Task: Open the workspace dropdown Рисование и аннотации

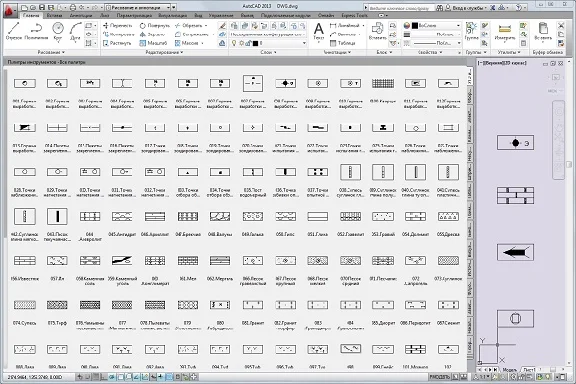Action: pos(137,7)
